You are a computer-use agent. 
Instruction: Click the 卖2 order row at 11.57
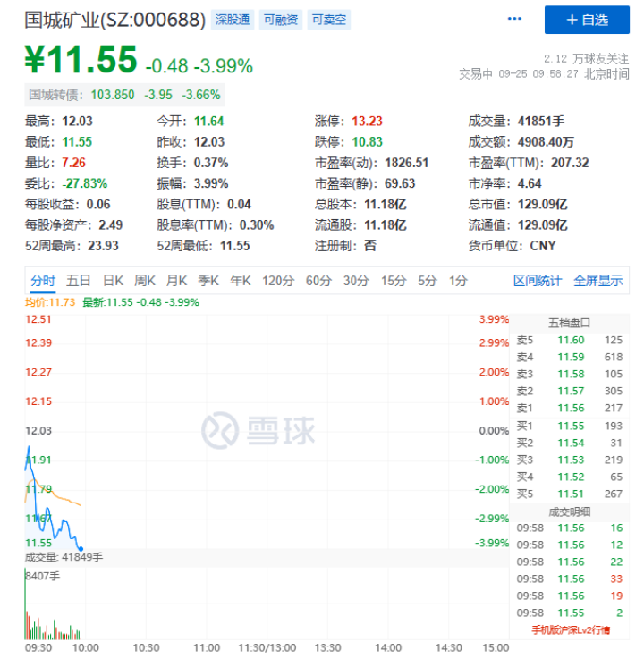point(569,391)
